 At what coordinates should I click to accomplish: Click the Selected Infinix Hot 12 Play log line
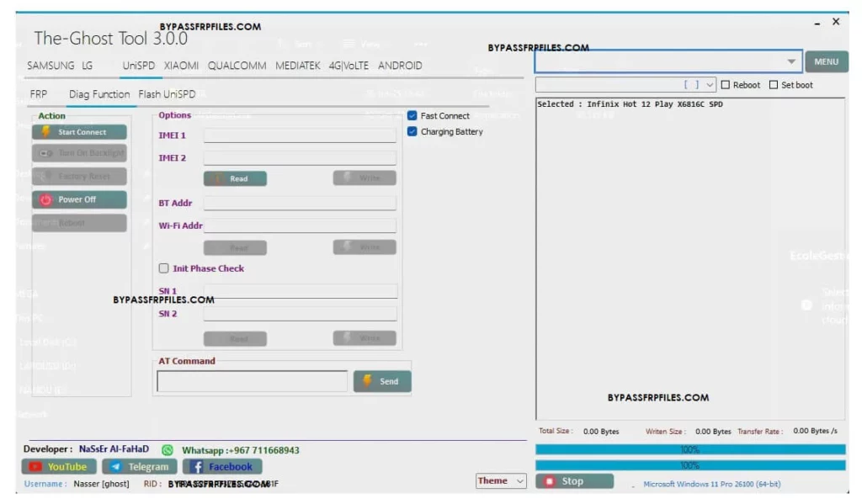point(630,103)
